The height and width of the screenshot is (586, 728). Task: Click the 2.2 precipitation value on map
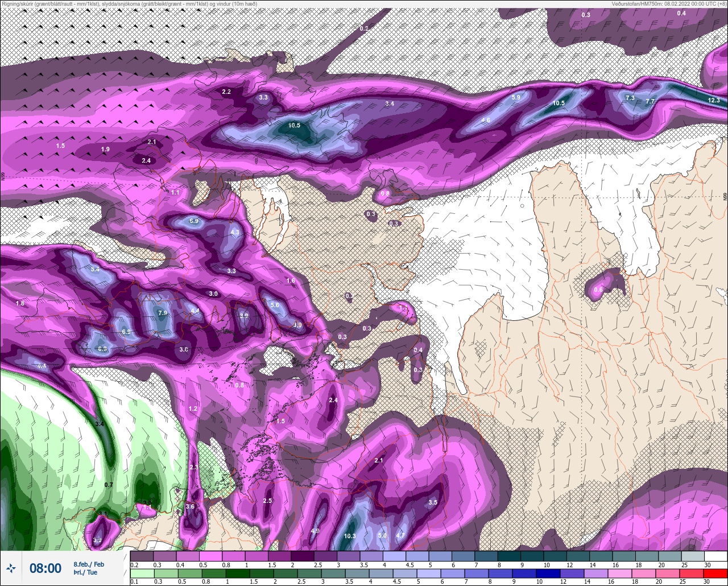pyautogui.click(x=226, y=92)
